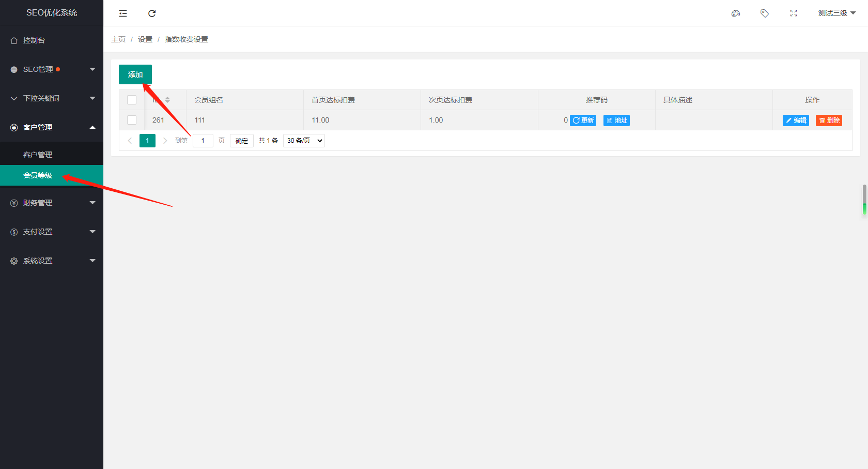This screenshot has width=868, height=469.
Task: Click the refresh icon in the top bar
Action: 152,13
